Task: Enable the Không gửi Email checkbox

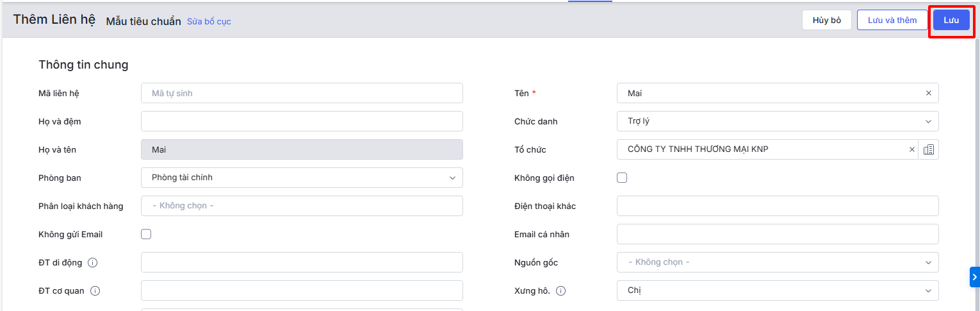Action: pyautogui.click(x=146, y=234)
